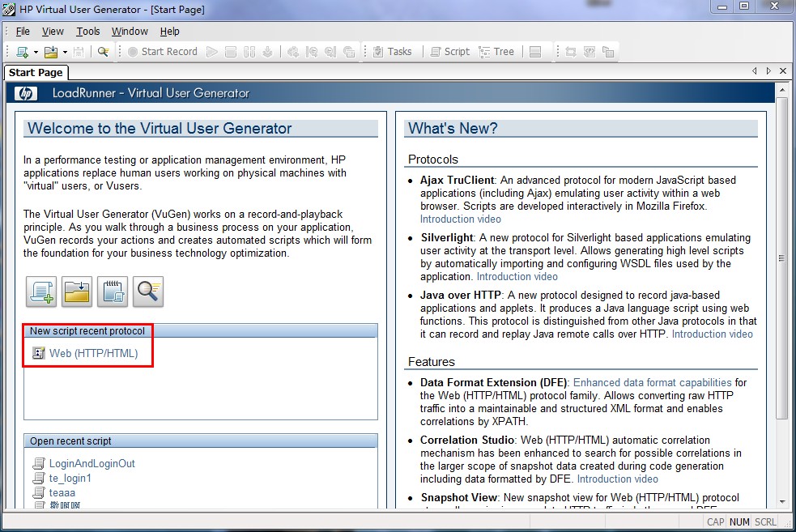Click the scrollbar down arrow
Screen dimensions: 796x532
(x=781, y=502)
